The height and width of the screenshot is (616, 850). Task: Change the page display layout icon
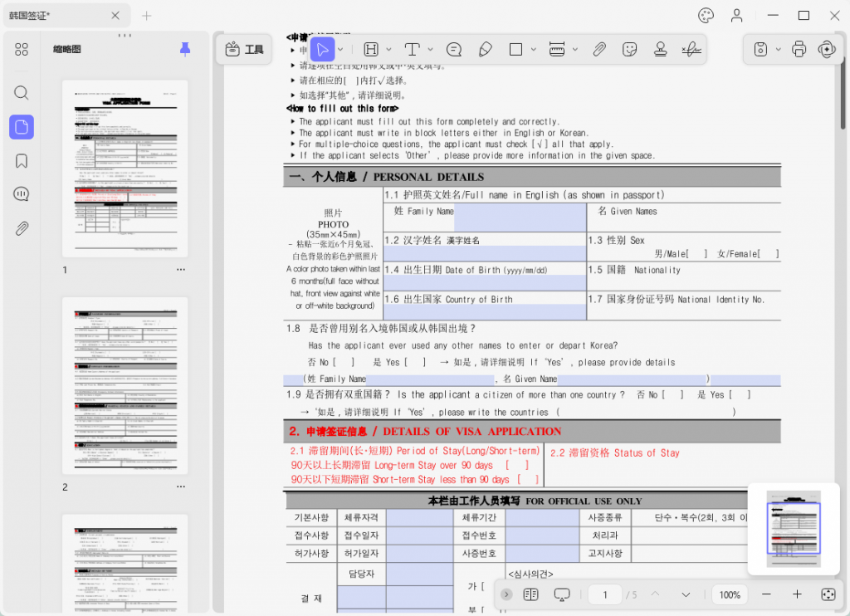pyautogui.click(x=530, y=595)
